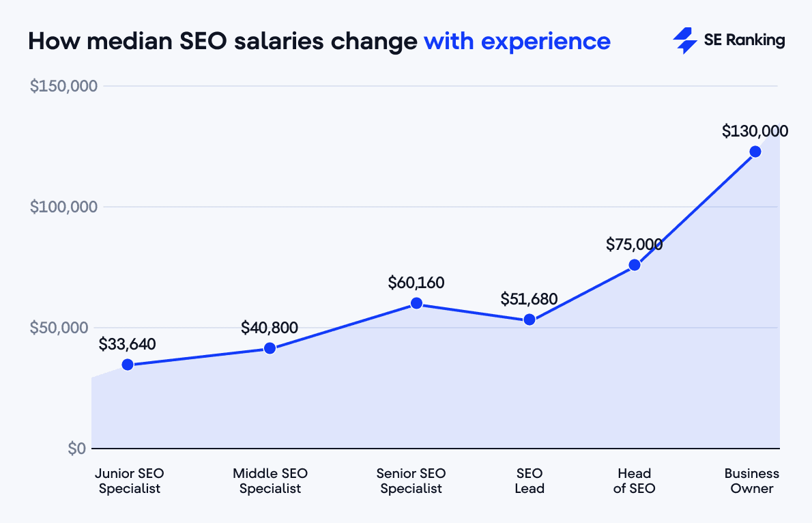Viewport: 812px width, 523px height.
Task: Select the $130,000 value label
Action: coord(755,131)
